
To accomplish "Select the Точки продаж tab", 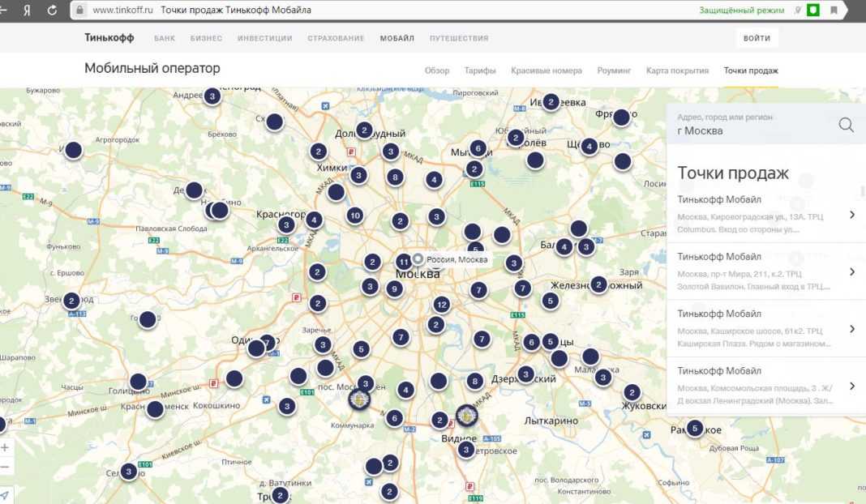I will (751, 70).
